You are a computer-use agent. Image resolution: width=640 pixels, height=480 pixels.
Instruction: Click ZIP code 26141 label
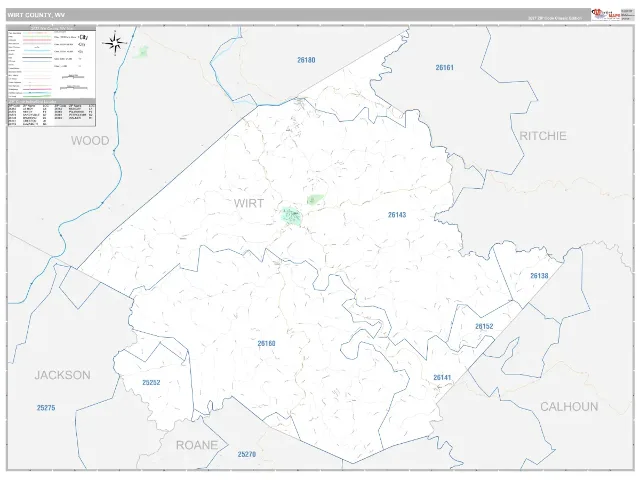point(442,378)
